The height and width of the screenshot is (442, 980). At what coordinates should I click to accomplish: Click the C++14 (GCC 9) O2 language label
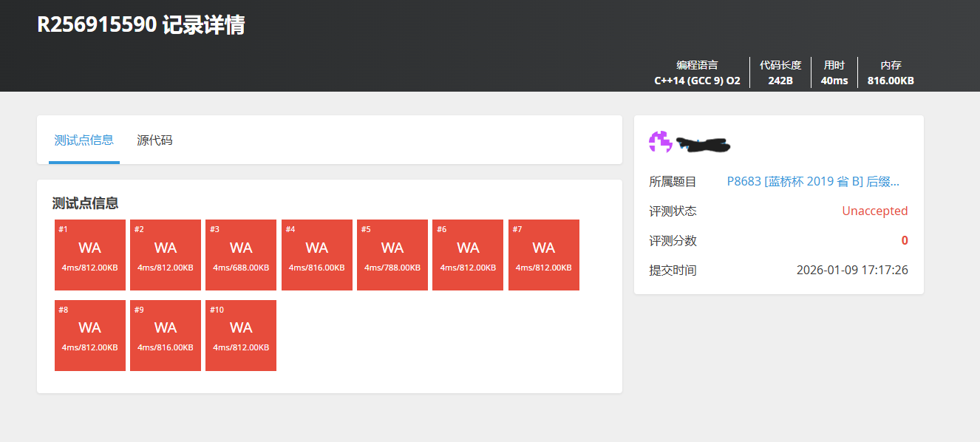click(x=697, y=81)
